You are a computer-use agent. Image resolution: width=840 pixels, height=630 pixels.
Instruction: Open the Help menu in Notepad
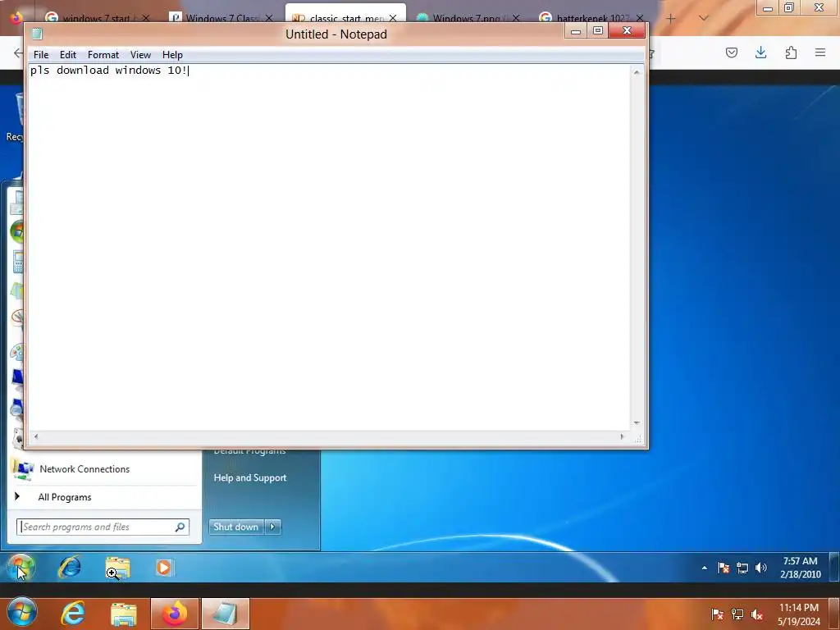click(x=172, y=55)
